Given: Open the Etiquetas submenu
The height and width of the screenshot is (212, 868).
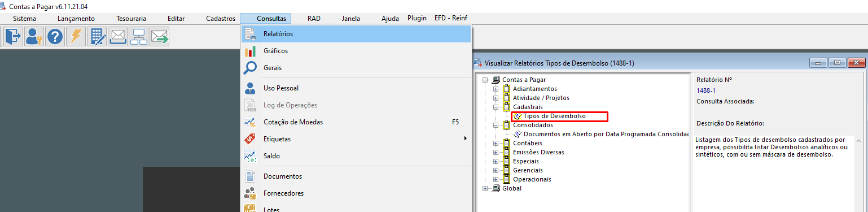Looking at the screenshot, I should point(356,139).
